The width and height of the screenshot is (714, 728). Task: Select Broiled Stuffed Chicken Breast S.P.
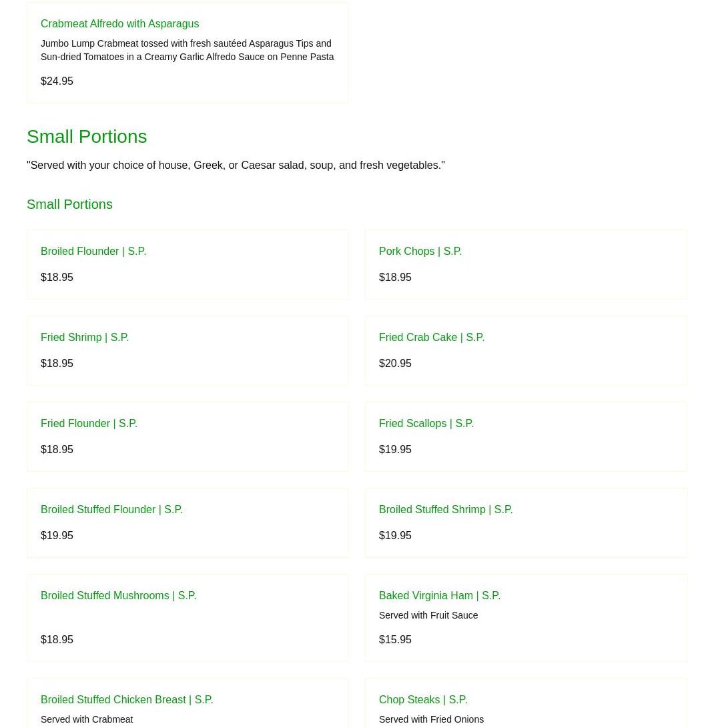(x=127, y=700)
